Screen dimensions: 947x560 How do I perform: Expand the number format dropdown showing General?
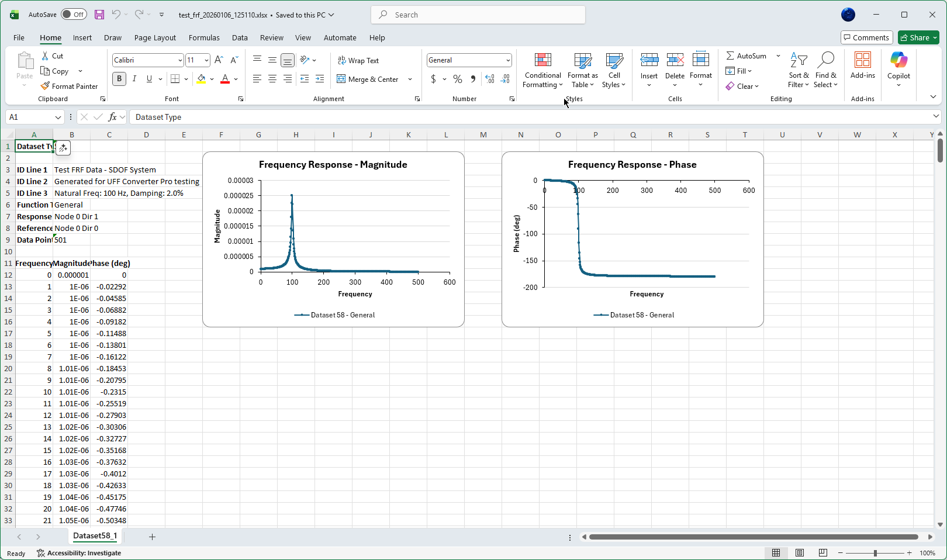coord(507,60)
